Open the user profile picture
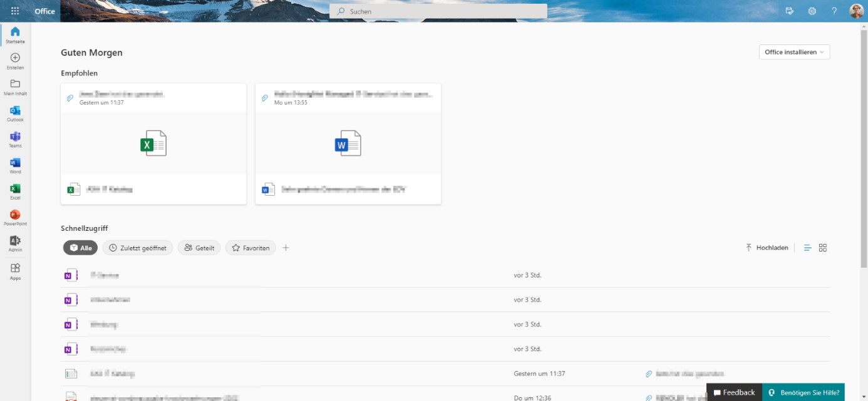The image size is (868, 401). point(856,11)
